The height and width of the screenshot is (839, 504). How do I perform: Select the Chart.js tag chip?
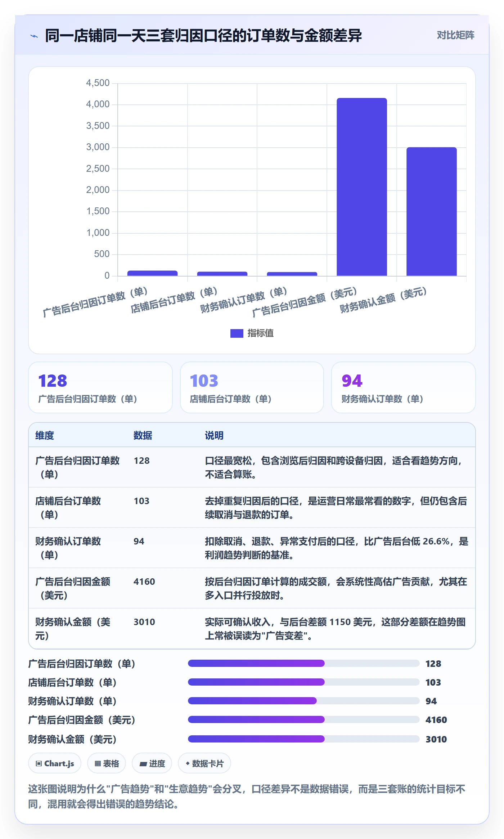coord(55,763)
